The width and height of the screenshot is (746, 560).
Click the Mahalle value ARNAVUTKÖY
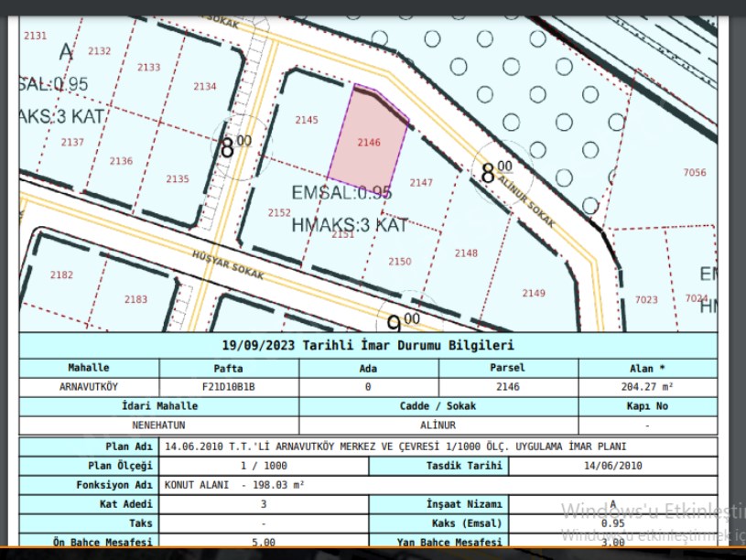click(89, 386)
